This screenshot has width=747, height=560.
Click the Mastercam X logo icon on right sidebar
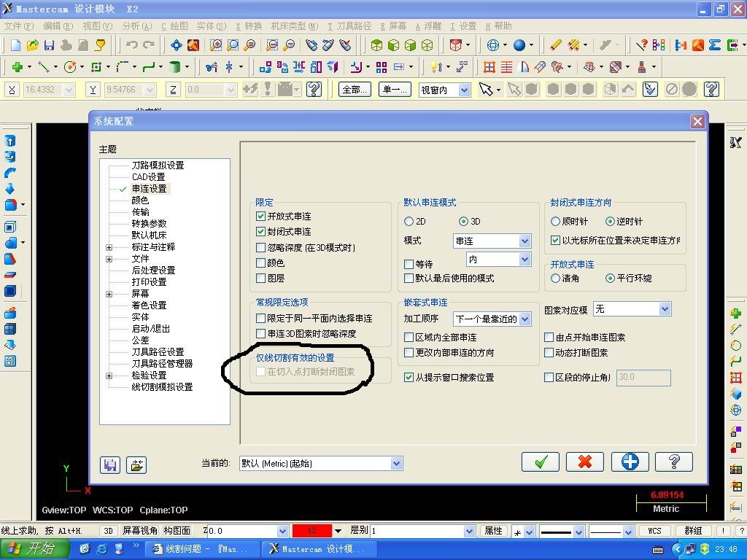click(735, 142)
